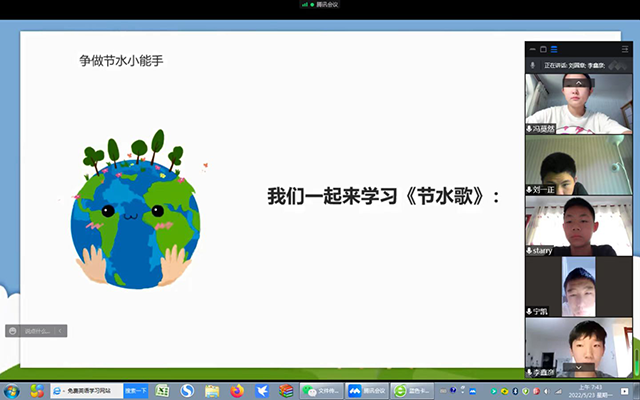Click the 正在讲话 speaker status text

[x=574, y=65]
